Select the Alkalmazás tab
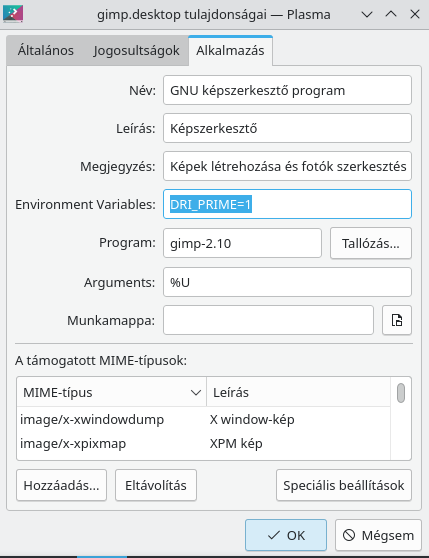429x558 pixels. point(231,51)
